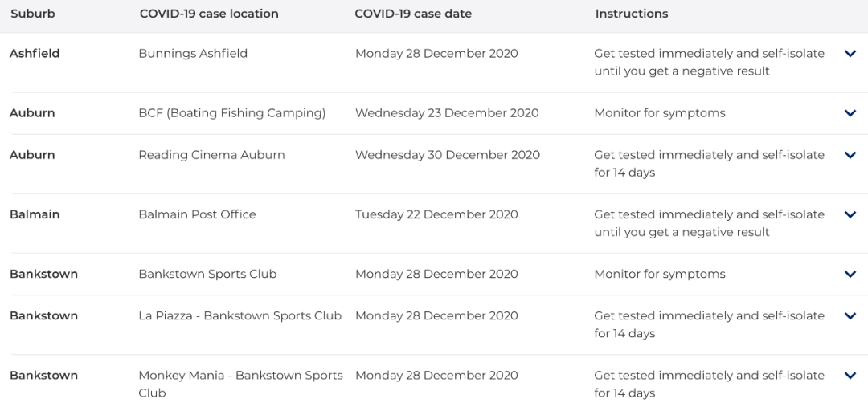Click La Piazza - Bankstown Sports Club text
Image resolution: width=868 pixels, height=407 pixels.
240,315
